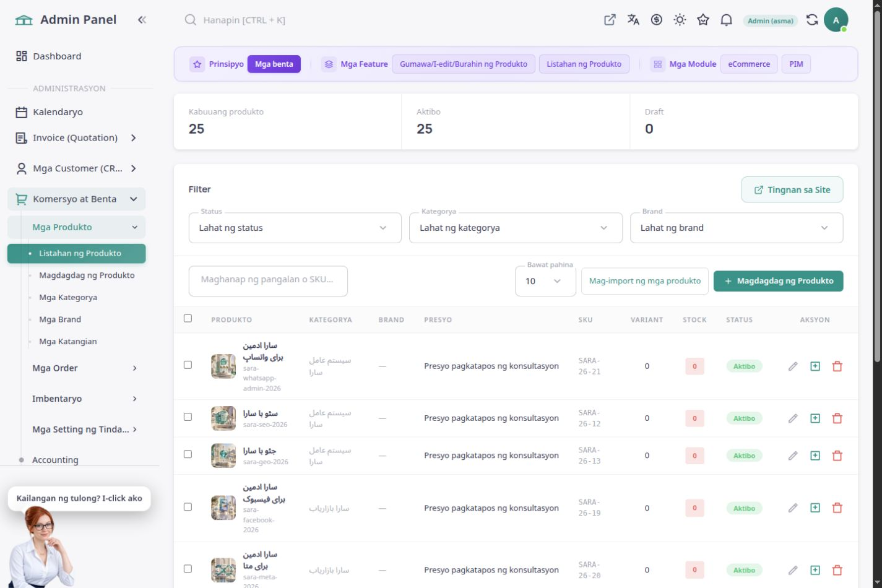Open the Lahat ng status dropdown

click(x=295, y=228)
